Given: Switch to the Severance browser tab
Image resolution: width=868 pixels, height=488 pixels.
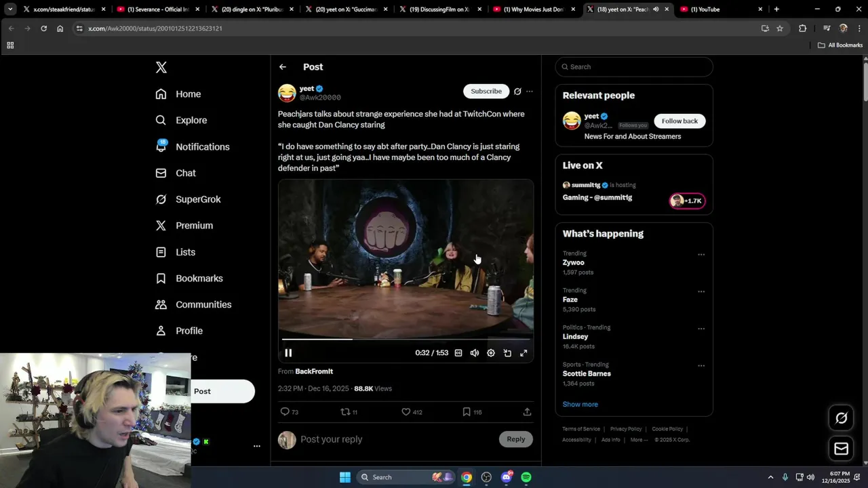Looking at the screenshot, I should pyautogui.click(x=159, y=9).
